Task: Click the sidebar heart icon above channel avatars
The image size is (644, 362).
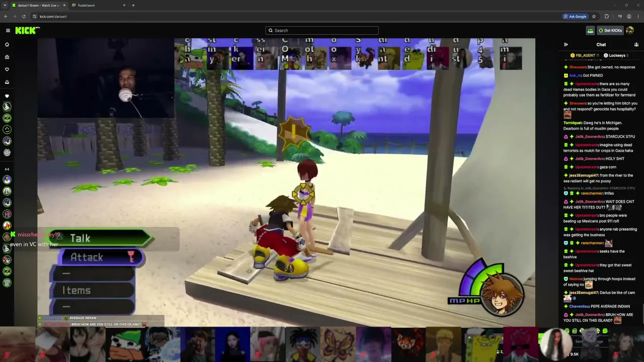Action: point(7,96)
